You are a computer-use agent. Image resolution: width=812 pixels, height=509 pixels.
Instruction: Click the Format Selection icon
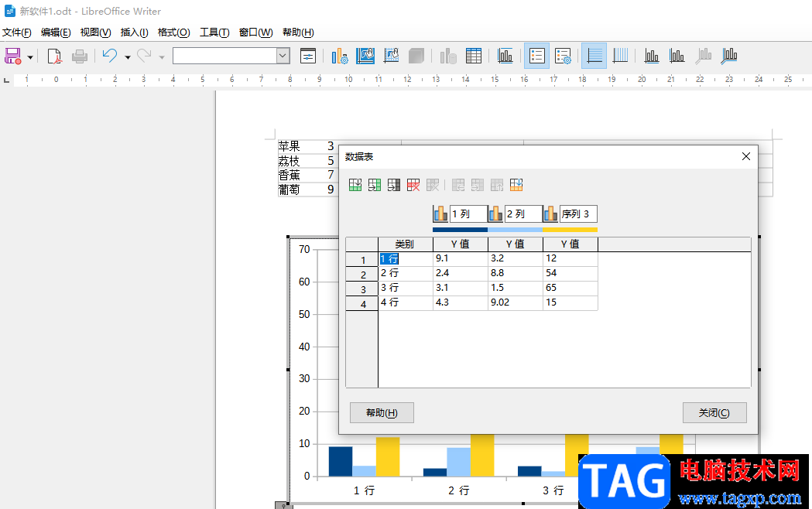[x=307, y=56]
